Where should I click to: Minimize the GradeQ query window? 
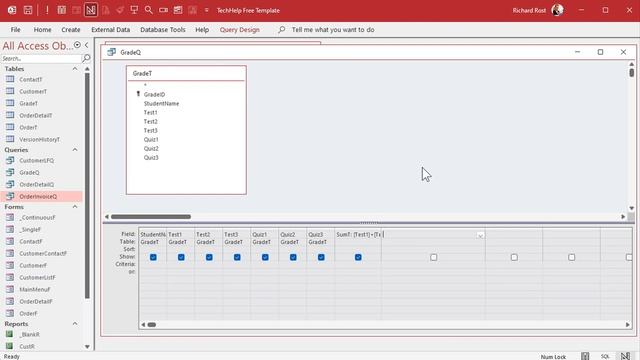(577, 52)
